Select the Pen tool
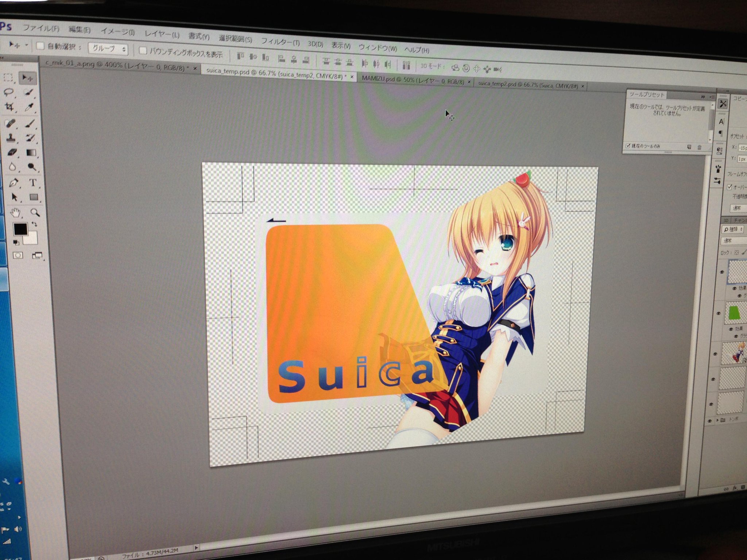The image size is (747, 560). tap(13, 182)
